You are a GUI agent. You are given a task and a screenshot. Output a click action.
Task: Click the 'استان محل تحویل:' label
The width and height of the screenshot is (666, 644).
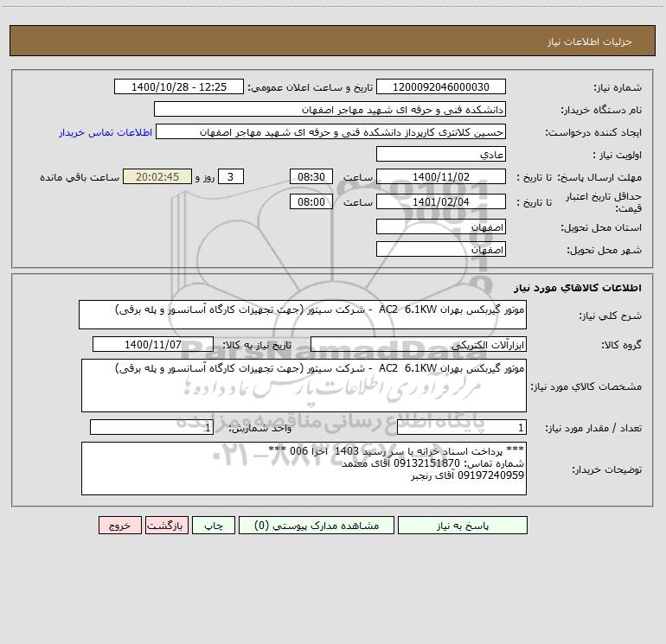tap(601, 228)
